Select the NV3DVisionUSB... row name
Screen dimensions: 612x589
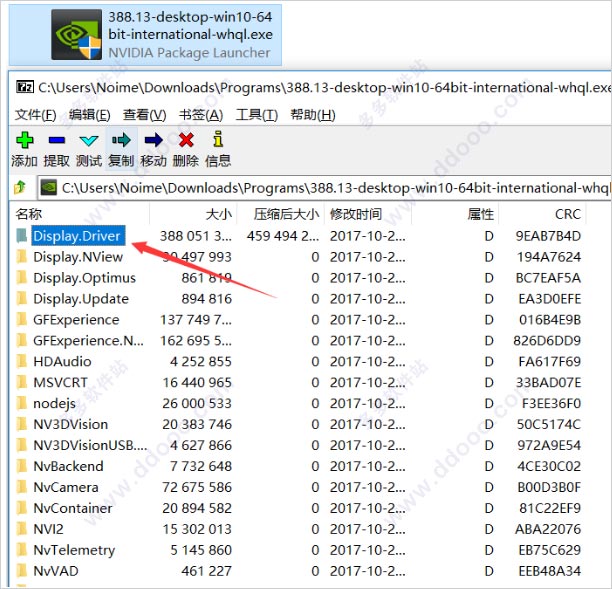tap(90, 445)
